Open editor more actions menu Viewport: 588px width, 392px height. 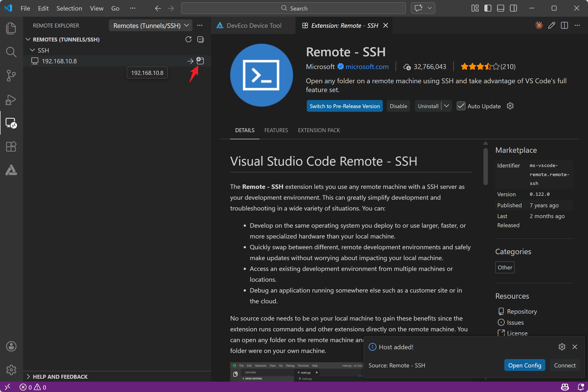(x=577, y=25)
